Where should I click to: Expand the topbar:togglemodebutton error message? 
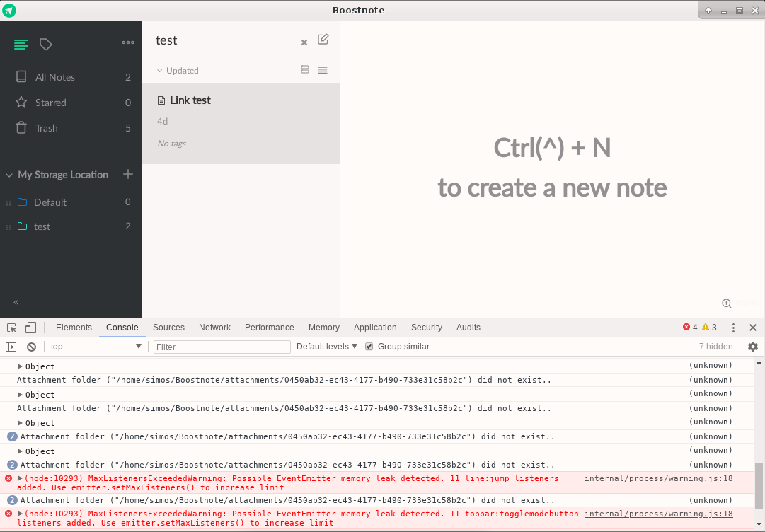(20, 514)
